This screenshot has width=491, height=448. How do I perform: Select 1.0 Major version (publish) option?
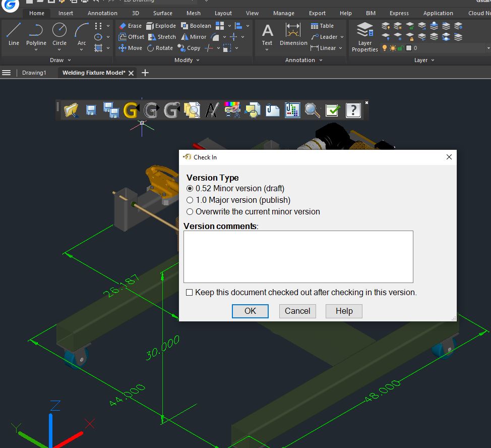190,200
